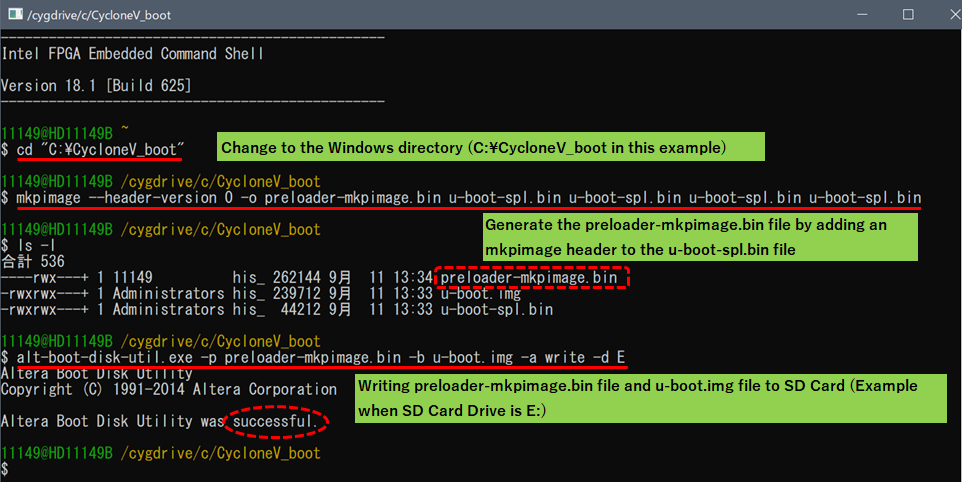Click the word 'successful.' in output
The height and width of the screenshot is (482, 962).
click(275, 421)
